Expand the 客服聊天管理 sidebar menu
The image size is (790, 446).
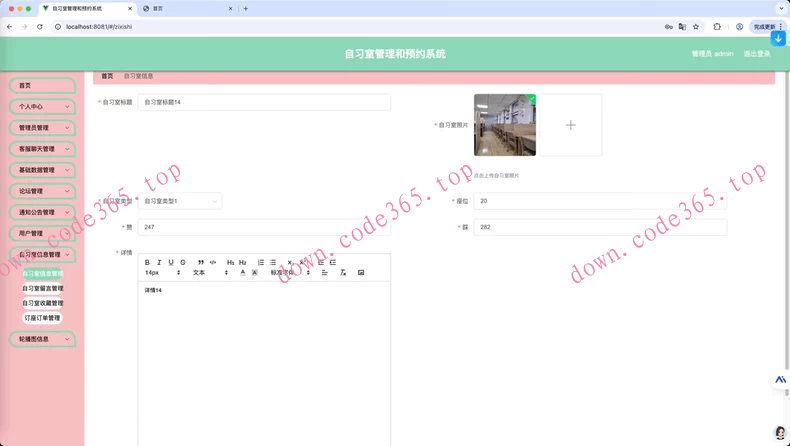pyautogui.click(x=42, y=149)
